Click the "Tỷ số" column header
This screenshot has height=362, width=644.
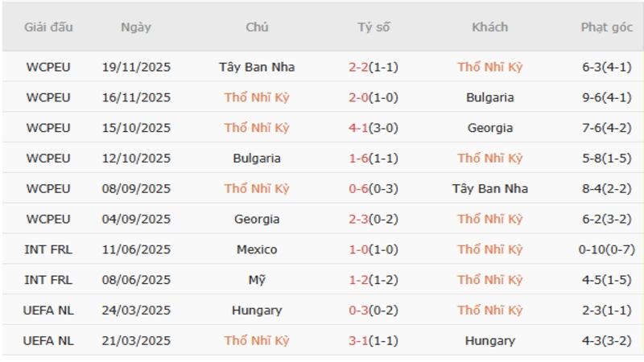[374, 27]
